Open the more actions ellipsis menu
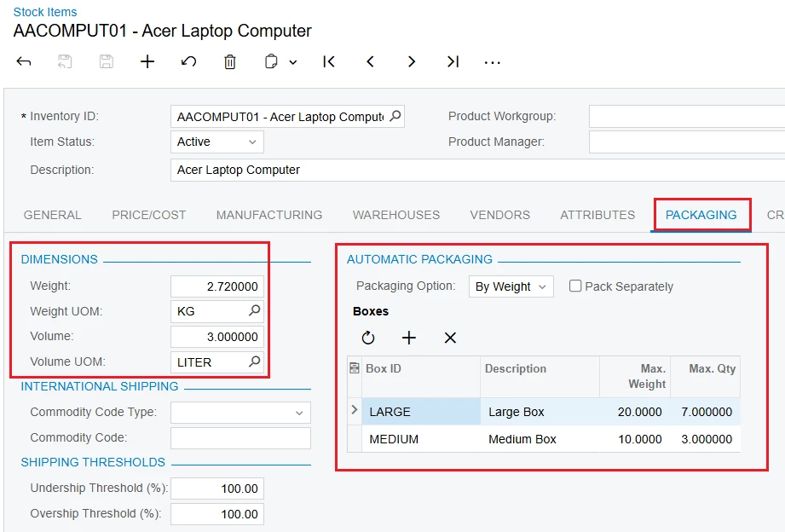 (492, 62)
